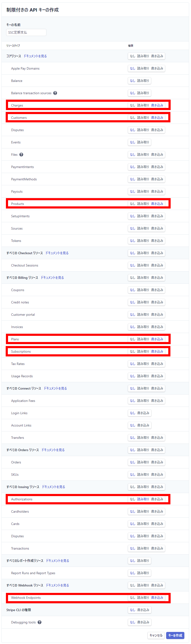
Task: Set Customers permission to 読み取り
Action: point(143,117)
